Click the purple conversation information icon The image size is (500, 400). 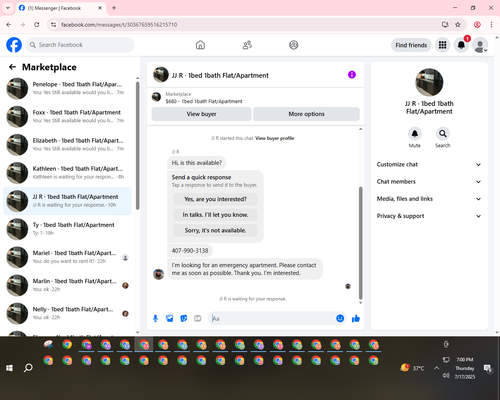(x=352, y=75)
